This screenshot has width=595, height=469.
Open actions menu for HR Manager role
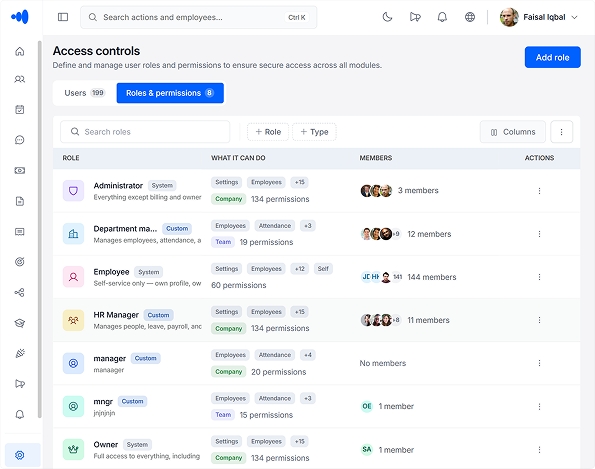539,320
